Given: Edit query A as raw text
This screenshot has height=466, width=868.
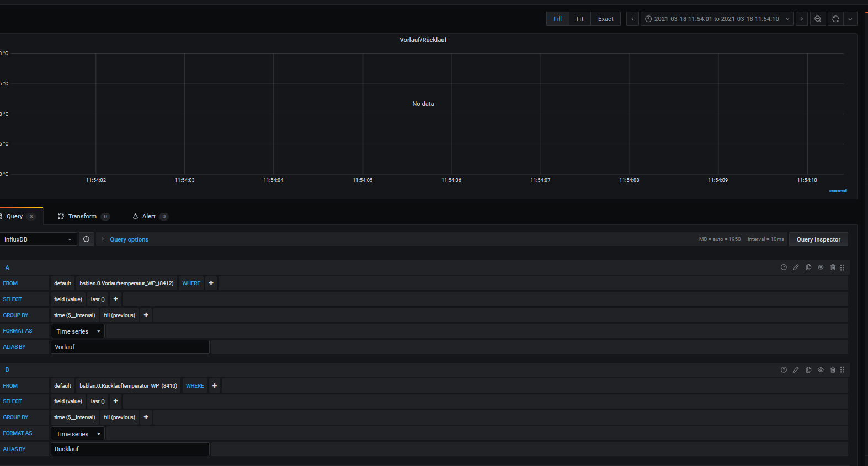Looking at the screenshot, I should 796,267.
